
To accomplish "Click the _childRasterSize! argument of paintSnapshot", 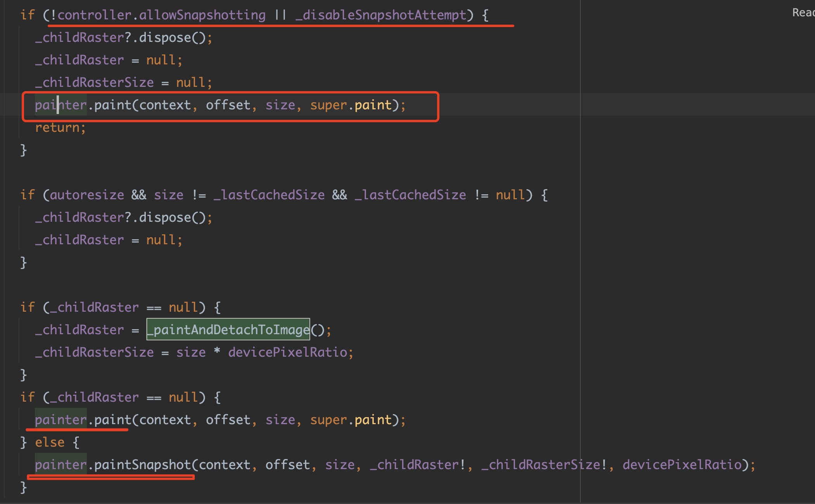I will 544,465.
